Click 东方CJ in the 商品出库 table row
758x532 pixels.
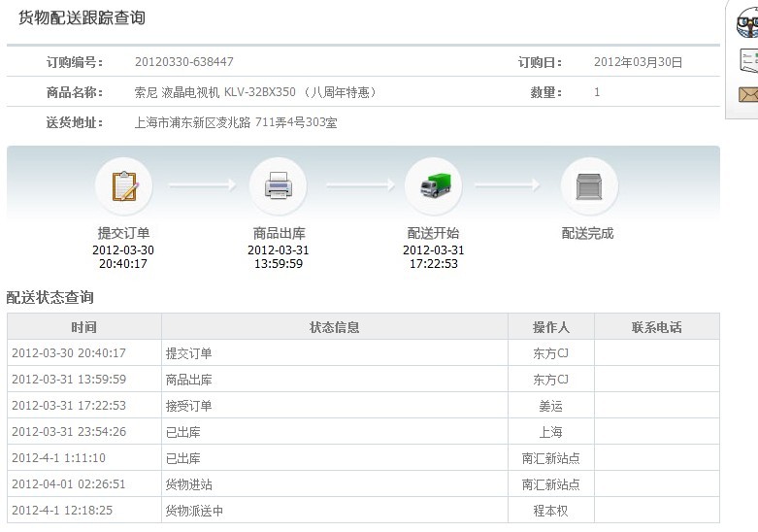tap(550, 380)
